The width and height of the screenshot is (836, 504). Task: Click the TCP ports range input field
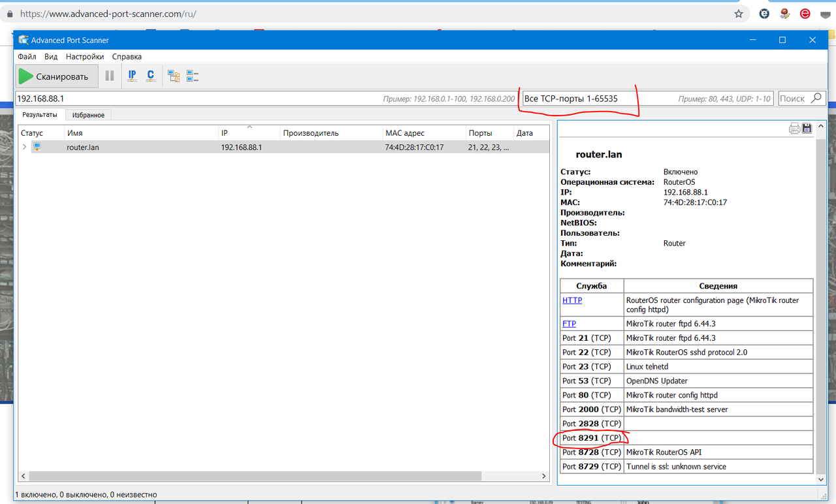tap(648, 99)
